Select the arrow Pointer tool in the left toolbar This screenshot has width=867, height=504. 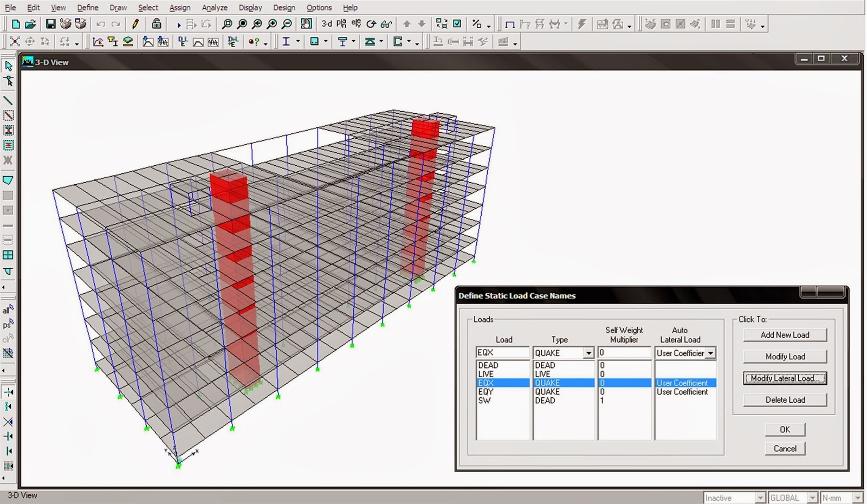[x=8, y=65]
